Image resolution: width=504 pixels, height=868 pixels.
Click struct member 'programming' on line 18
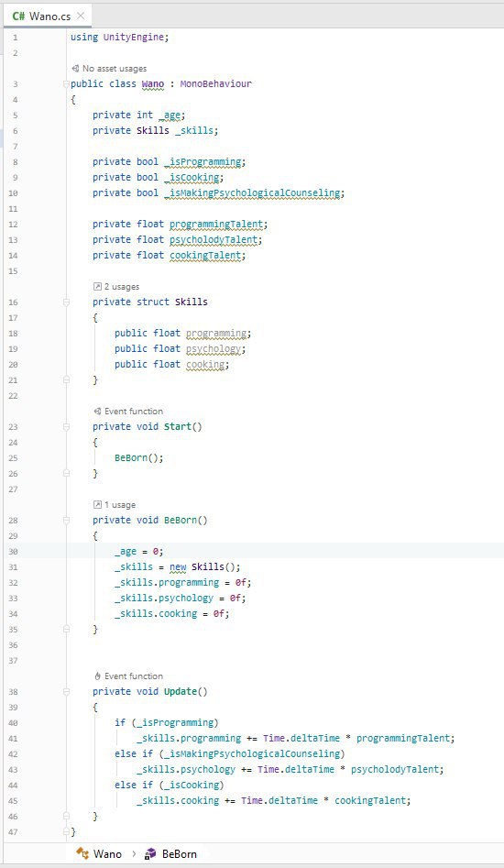point(215,334)
